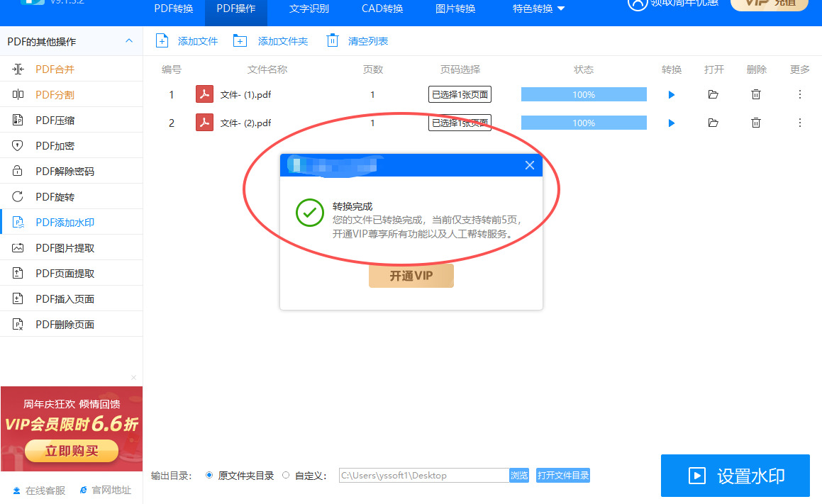822x504 pixels.
Task: Open output folder of 文件- (2).pdf
Action: coord(713,123)
